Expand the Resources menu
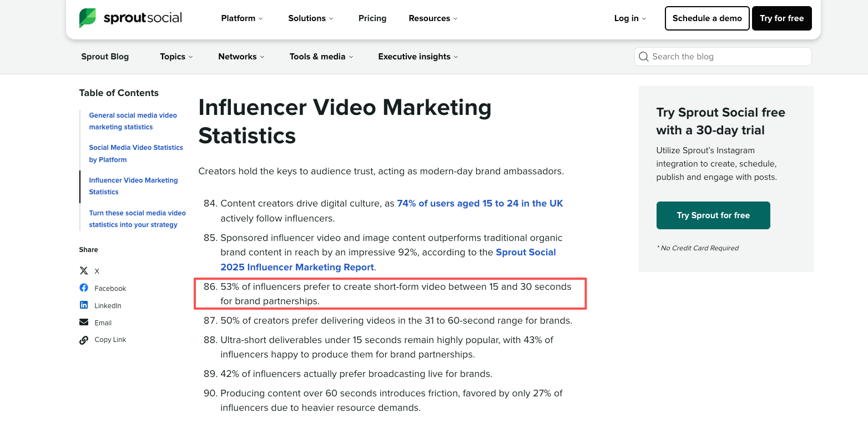 [x=433, y=18]
